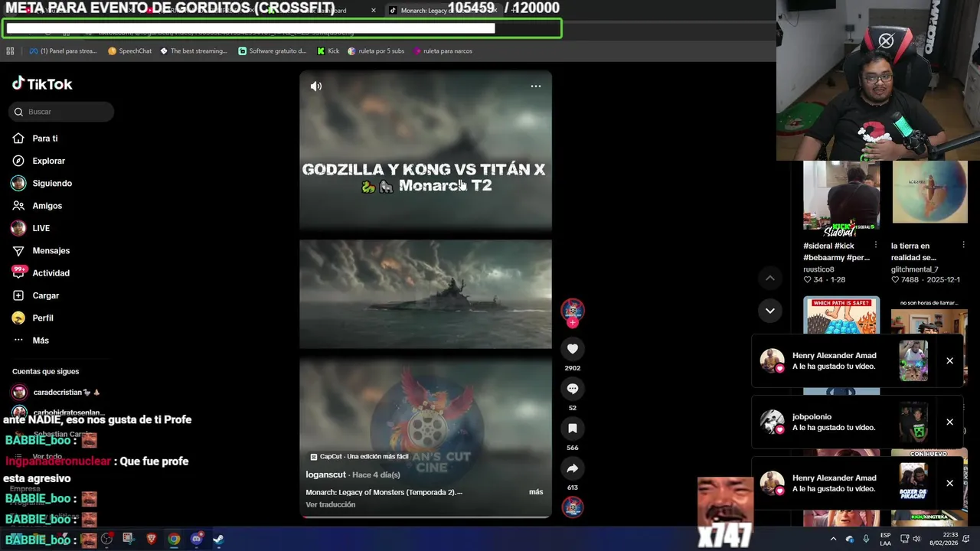Open Discord from the taskbar
The image size is (980, 551).
[197, 539]
